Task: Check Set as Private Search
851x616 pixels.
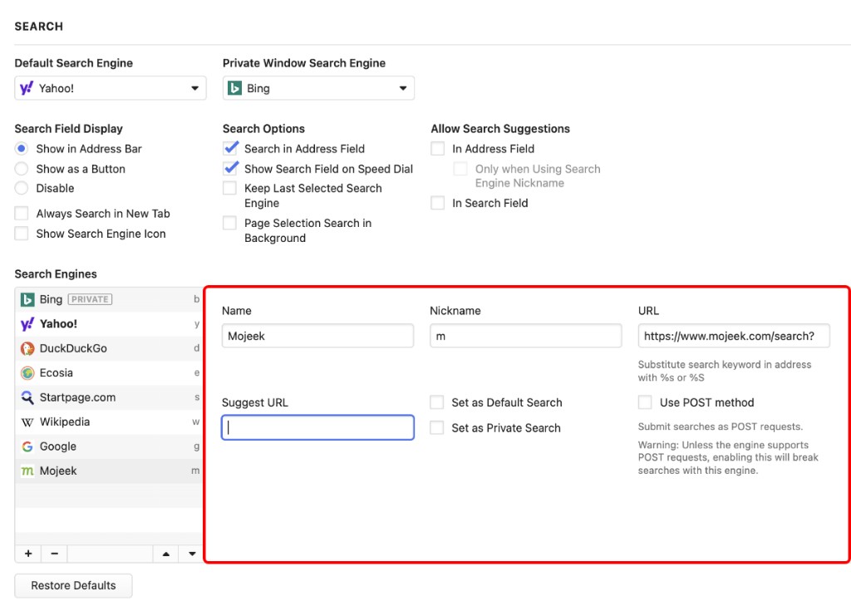Action: coord(437,427)
